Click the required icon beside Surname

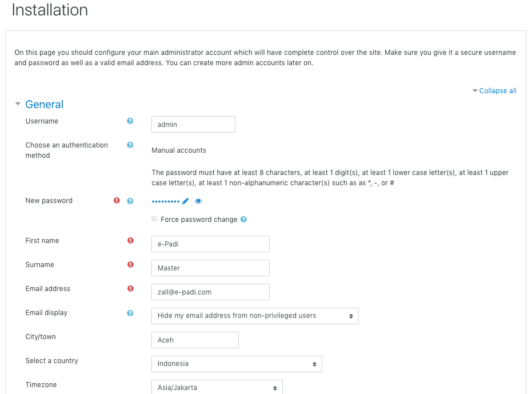[130, 265]
